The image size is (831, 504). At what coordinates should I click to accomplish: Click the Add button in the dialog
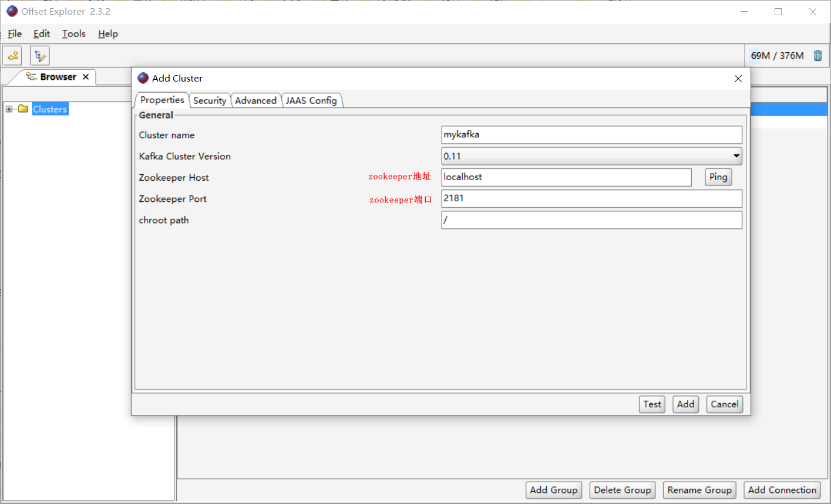pyautogui.click(x=685, y=404)
